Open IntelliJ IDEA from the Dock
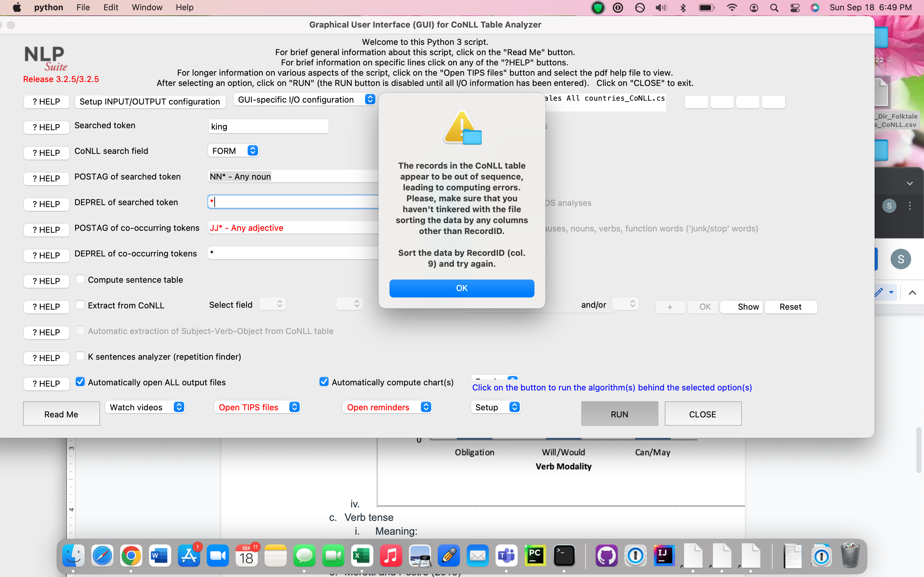Image resolution: width=924 pixels, height=577 pixels. (664, 556)
